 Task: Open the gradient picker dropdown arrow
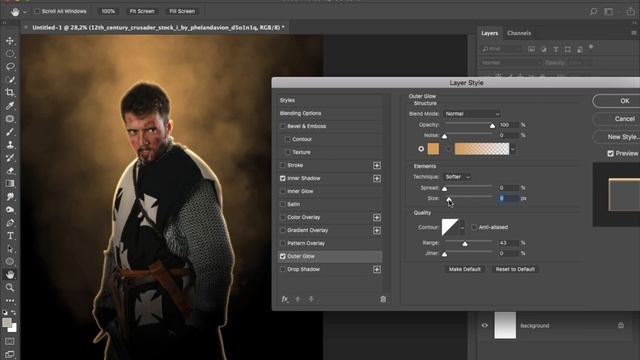coord(513,149)
